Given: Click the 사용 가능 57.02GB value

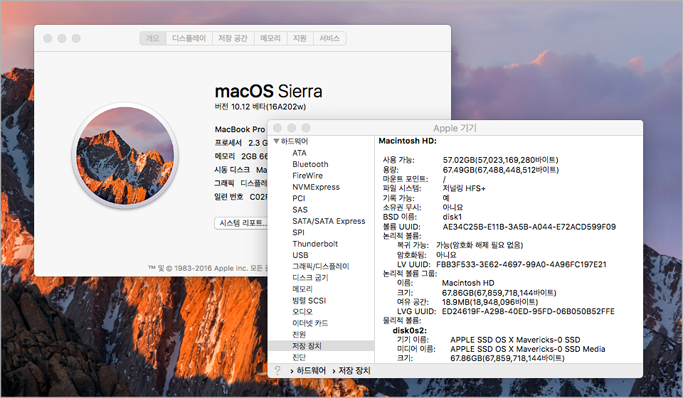Looking at the screenshot, I should coord(500,160).
